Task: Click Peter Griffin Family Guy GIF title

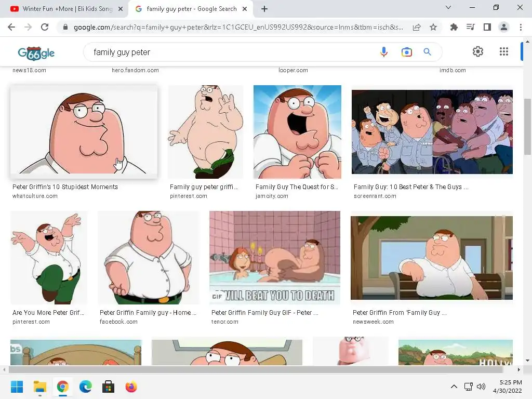Action: click(264, 312)
